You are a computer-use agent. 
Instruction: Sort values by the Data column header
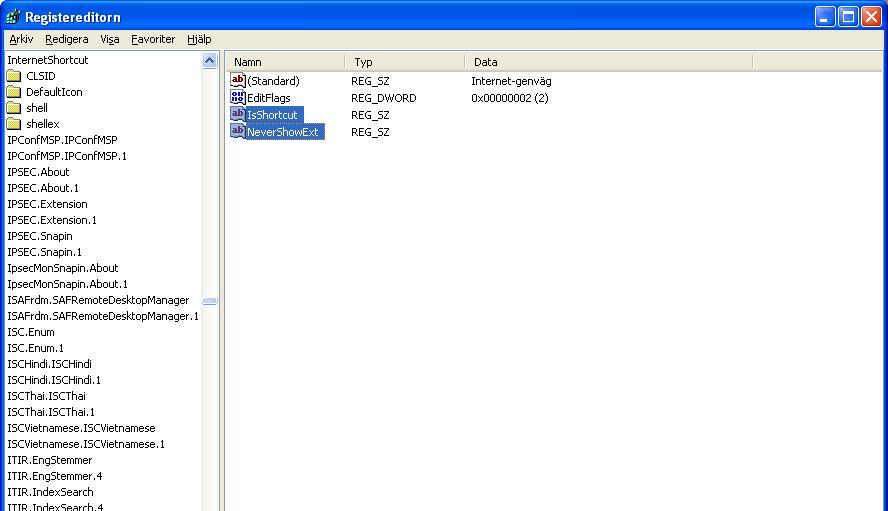[x=609, y=62]
